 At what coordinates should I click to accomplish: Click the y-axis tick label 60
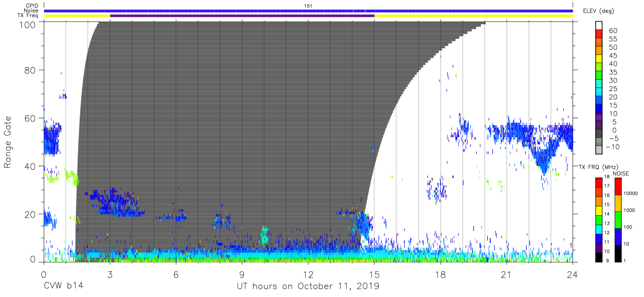pyautogui.click(x=30, y=118)
